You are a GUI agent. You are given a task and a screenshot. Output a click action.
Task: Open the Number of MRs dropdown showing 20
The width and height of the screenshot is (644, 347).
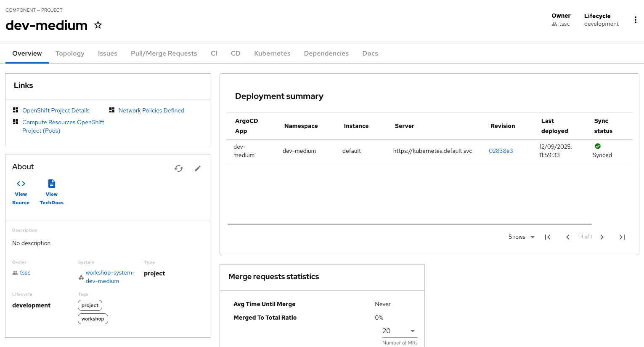[x=400, y=331]
